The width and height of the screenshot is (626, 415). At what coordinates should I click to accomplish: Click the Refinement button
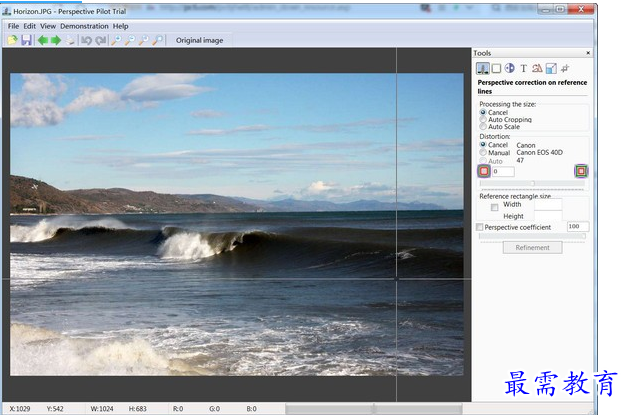[x=532, y=247]
